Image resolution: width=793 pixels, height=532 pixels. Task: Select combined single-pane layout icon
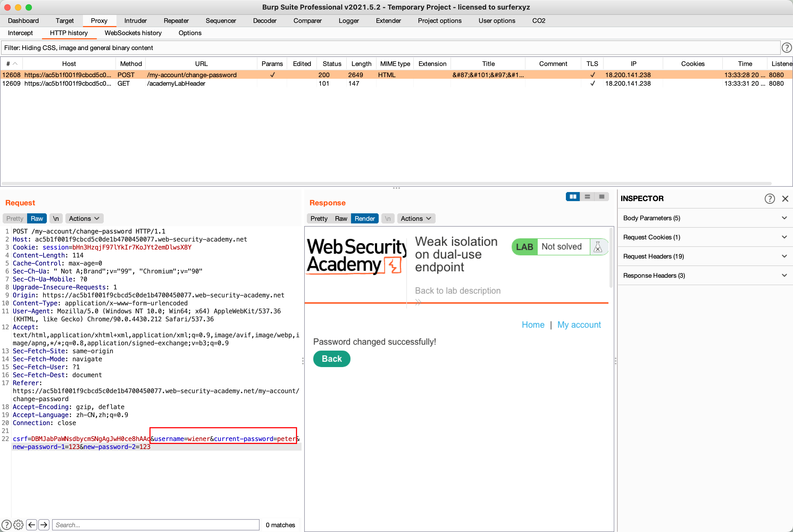[602, 197]
